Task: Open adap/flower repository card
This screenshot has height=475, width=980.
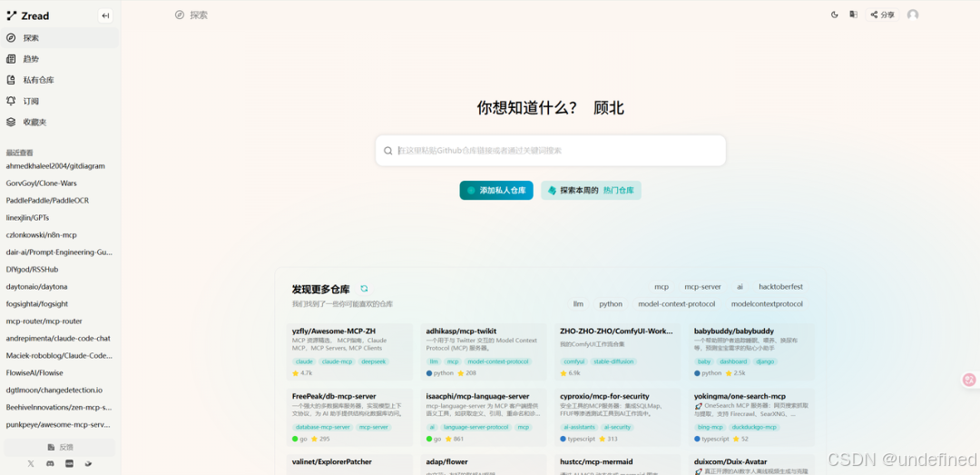Action: 485,464
